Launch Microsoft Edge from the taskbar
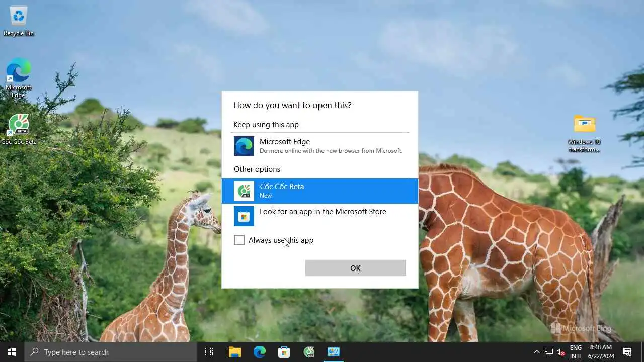This screenshot has width=644, height=362. (259, 352)
